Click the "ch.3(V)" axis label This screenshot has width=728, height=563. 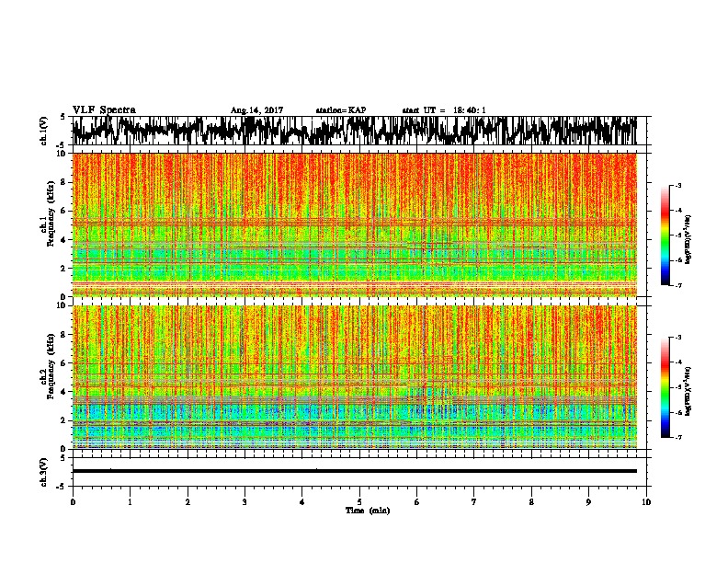click(x=43, y=472)
